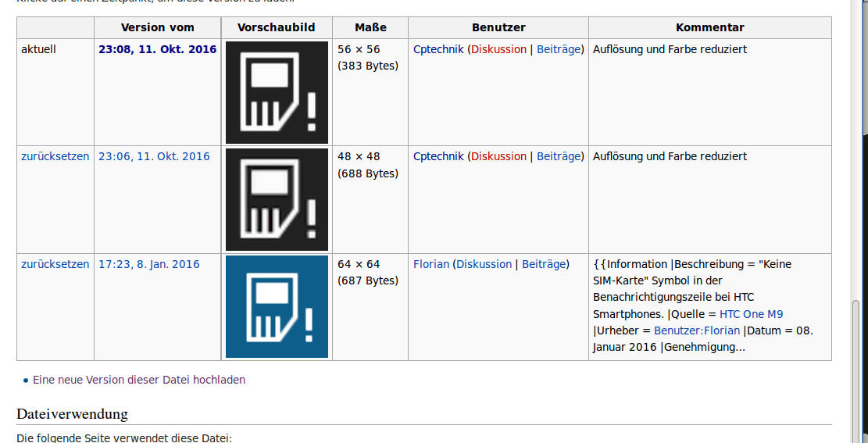Viewport: 868px width, 443px height.
Task: Open the Benutzer:Florian link in comment
Action: [696, 331]
